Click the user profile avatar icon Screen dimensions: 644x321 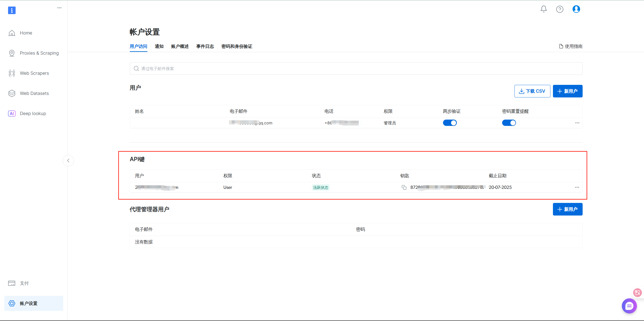576,9
